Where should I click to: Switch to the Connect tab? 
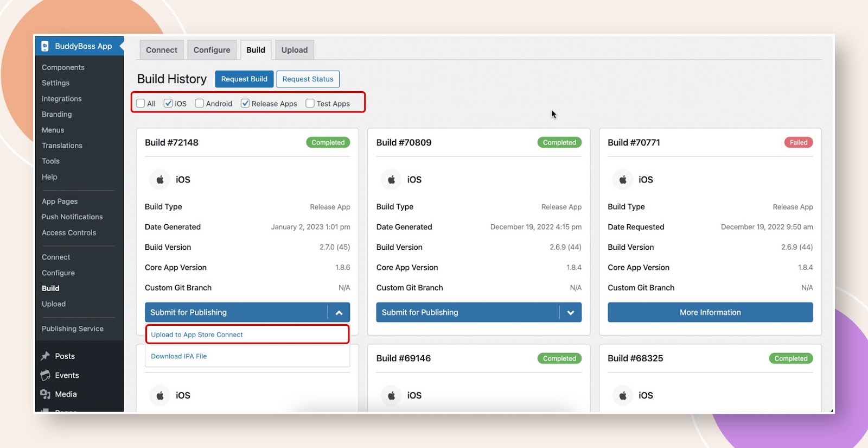tap(162, 50)
